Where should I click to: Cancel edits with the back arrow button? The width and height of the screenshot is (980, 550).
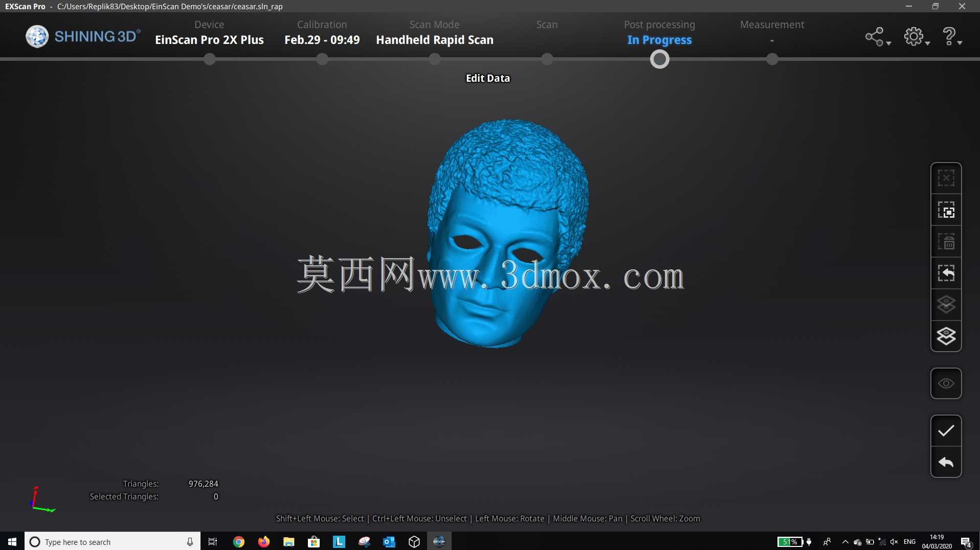(x=946, y=463)
